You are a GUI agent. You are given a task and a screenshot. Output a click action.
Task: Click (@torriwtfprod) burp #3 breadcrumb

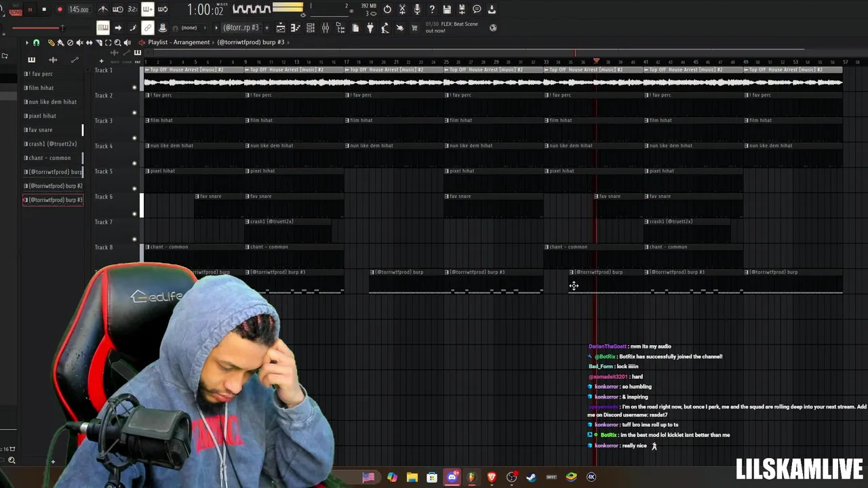click(251, 42)
